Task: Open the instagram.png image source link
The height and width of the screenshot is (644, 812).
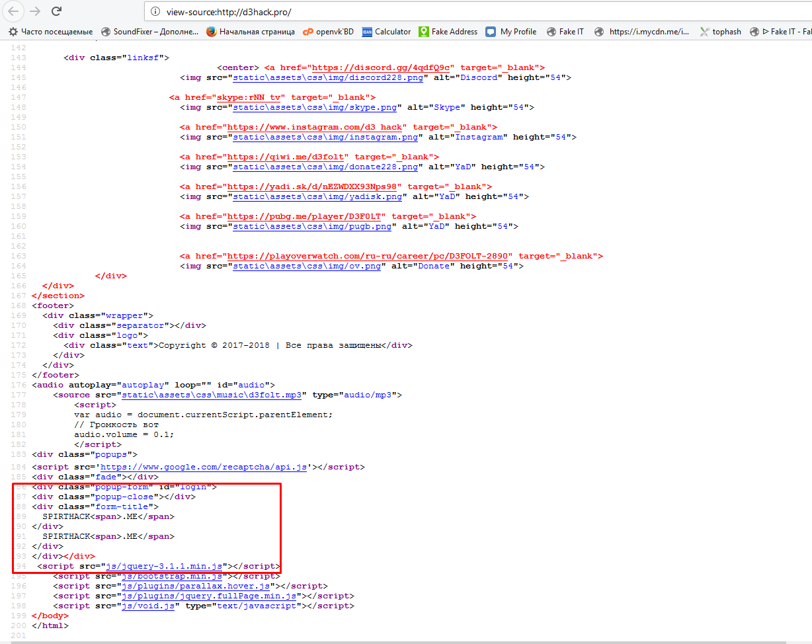Action: pyautogui.click(x=325, y=137)
